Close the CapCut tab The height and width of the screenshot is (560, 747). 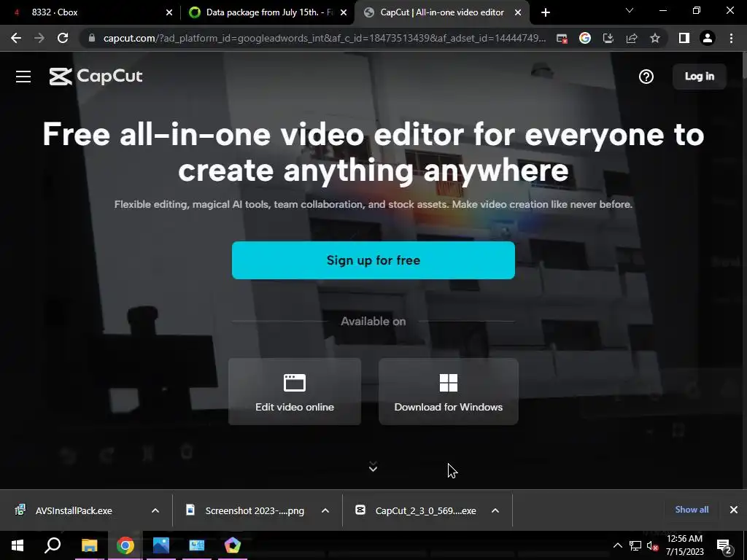click(518, 13)
